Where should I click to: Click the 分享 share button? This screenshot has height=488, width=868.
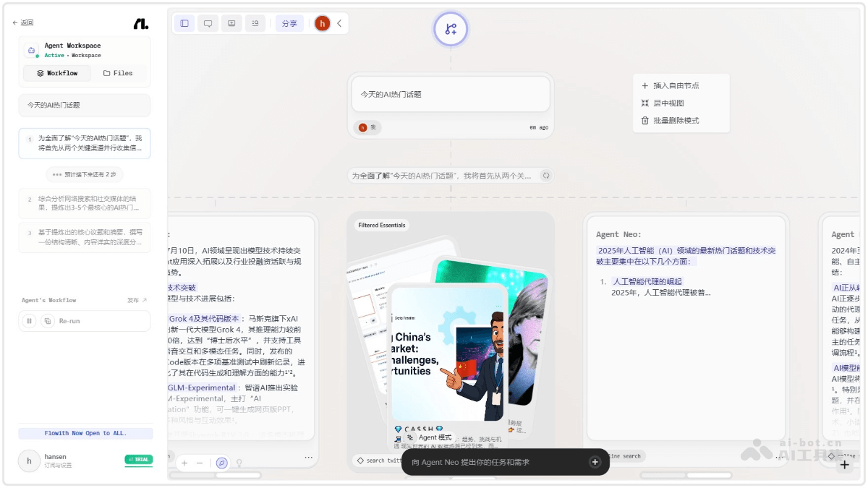(289, 23)
